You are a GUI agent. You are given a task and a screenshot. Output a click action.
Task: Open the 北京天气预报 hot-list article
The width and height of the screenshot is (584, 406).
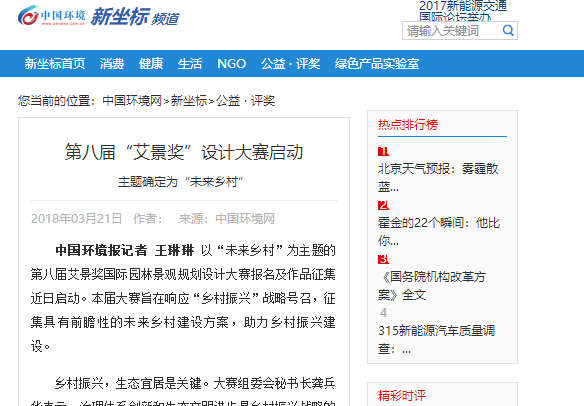438,178
